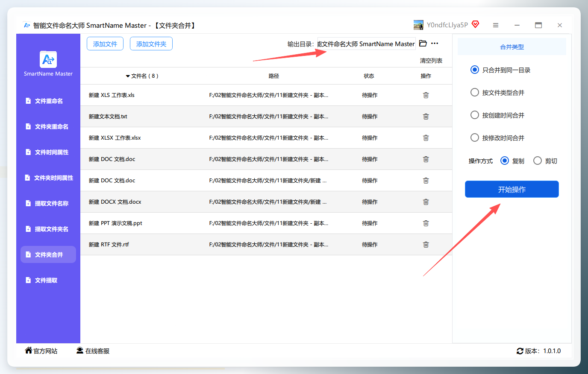Sort by the 文件名 column arrow
This screenshot has height=374, width=588.
[x=128, y=76]
